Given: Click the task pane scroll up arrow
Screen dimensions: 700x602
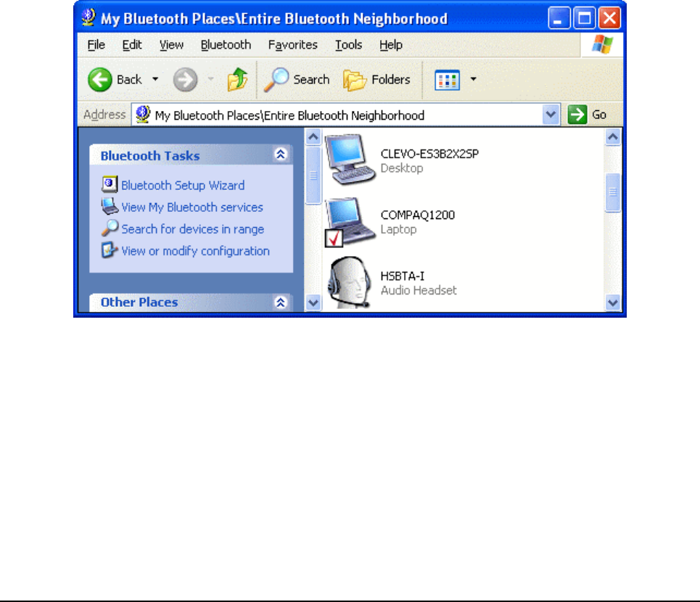Looking at the screenshot, I should pyautogui.click(x=313, y=136).
